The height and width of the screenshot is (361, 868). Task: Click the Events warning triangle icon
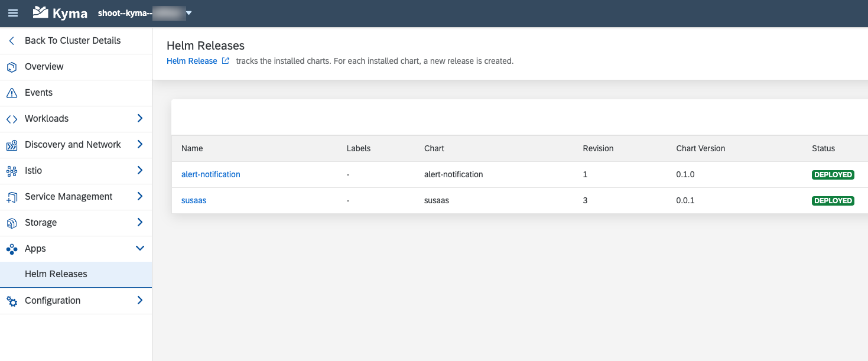12,93
